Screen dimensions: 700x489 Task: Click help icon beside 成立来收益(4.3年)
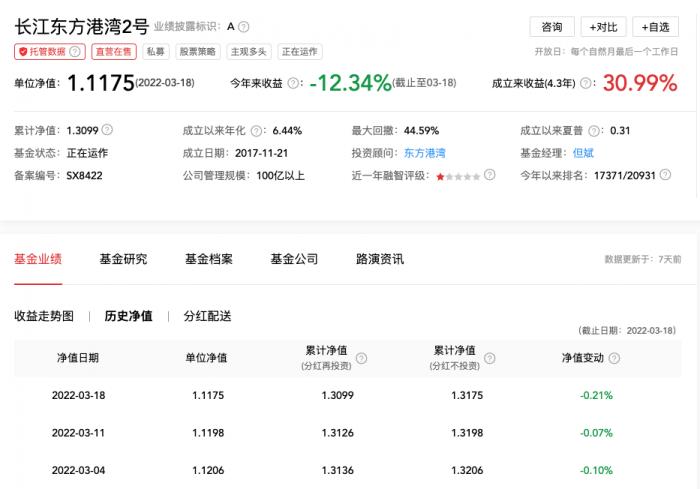(586, 84)
